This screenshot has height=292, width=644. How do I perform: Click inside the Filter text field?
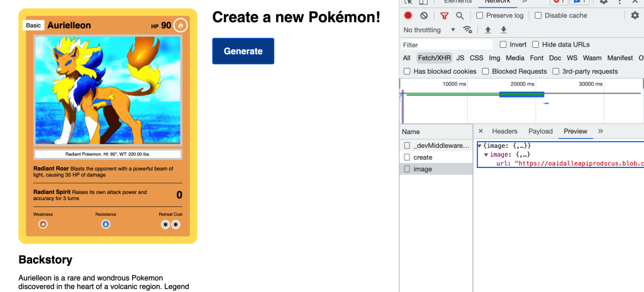tap(447, 45)
